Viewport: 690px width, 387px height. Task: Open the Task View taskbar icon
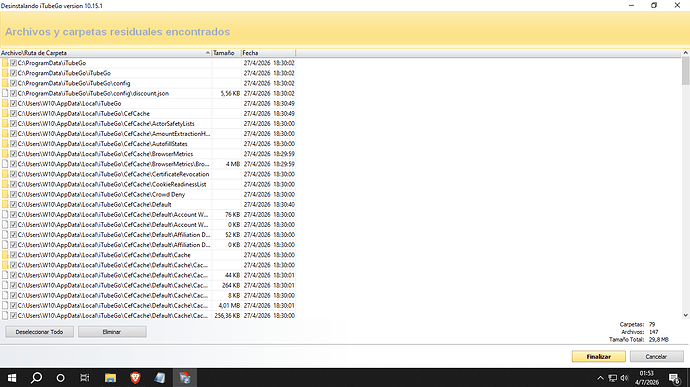coord(84,378)
